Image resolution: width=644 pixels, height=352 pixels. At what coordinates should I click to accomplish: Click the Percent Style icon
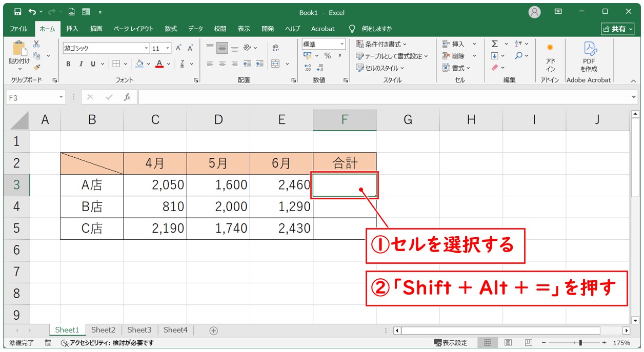pyautogui.click(x=327, y=56)
